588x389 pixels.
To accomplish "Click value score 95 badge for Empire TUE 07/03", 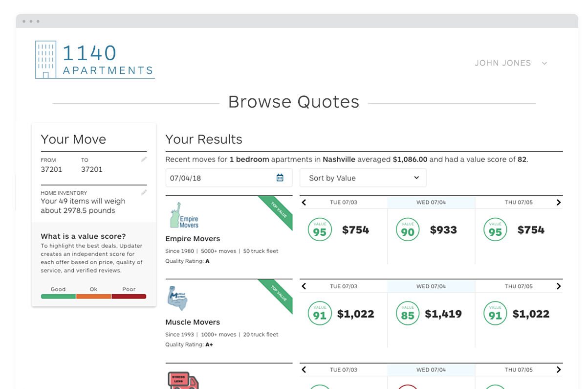I will click(x=320, y=230).
